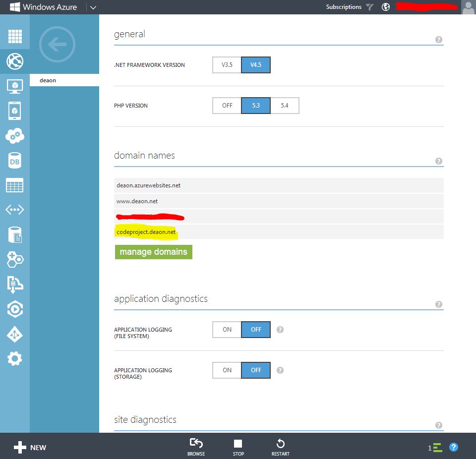Click the domain names section heading
This screenshot has height=459, width=476.
pos(144,156)
